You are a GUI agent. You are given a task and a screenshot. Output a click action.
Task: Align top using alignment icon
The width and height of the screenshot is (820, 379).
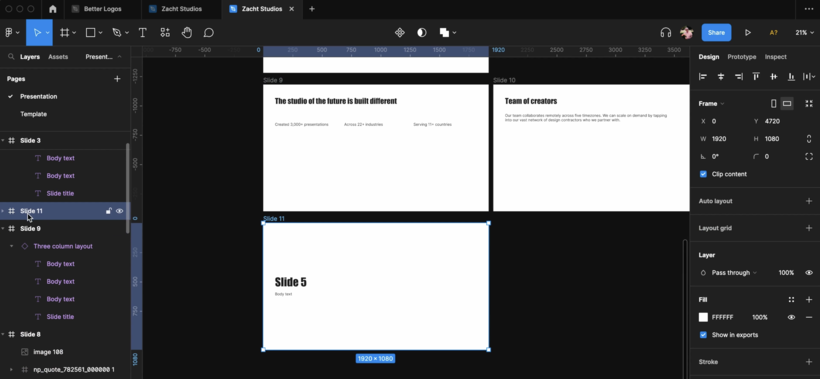point(756,76)
